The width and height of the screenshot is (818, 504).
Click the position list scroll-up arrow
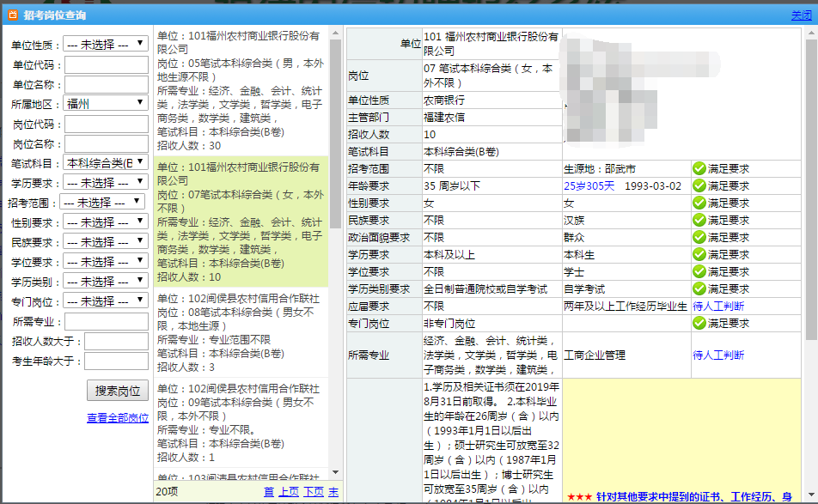(335, 33)
